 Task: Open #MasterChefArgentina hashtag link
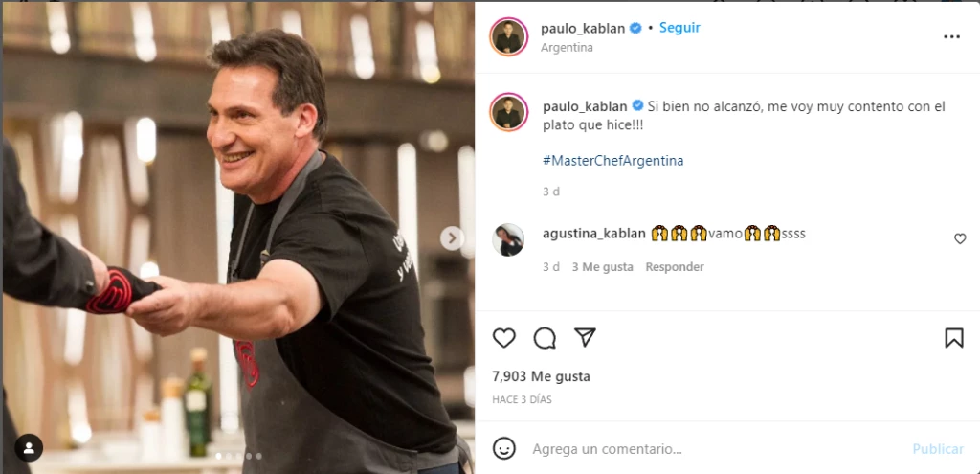tap(613, 160)
